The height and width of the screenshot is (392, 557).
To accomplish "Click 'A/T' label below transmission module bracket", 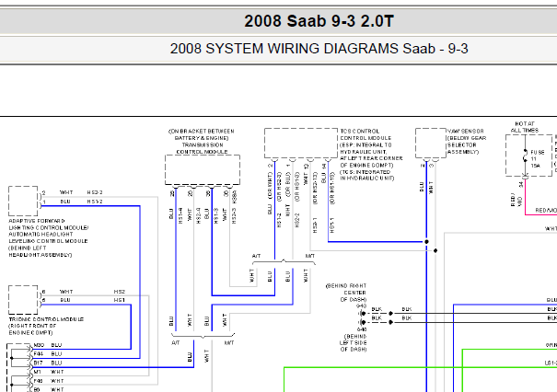I will [x=176, y=343].
